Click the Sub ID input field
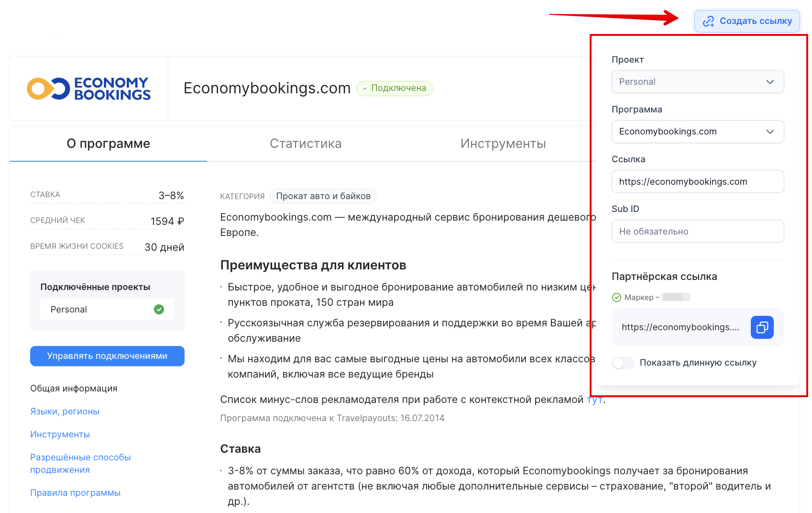 pyautogui.click(x=698, y=231)
